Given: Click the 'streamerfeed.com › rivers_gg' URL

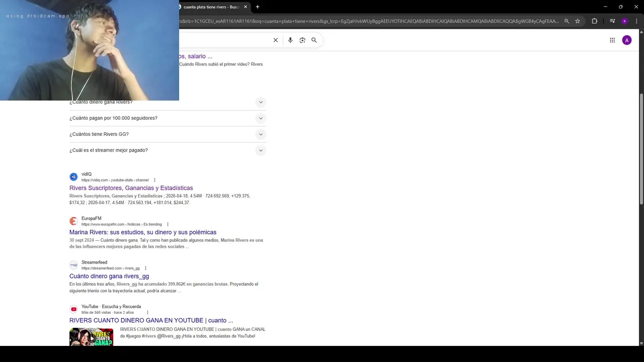Looking at the screenshot, I should [x=111, y=268].
